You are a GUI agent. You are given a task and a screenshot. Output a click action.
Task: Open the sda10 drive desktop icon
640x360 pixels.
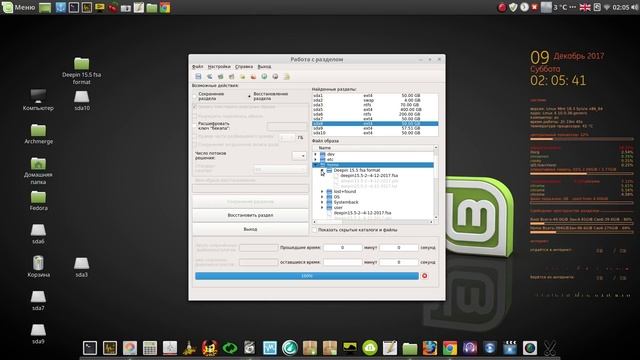tap(82, 100)
